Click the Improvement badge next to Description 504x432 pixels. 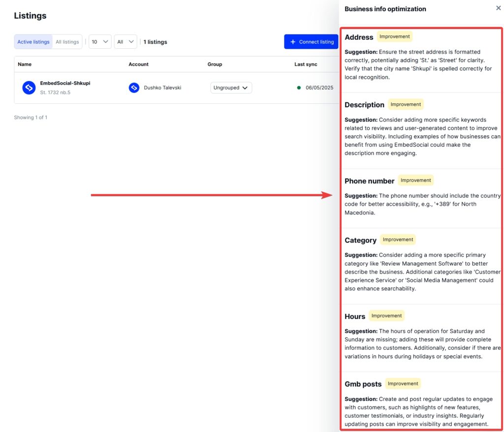(406, 104)
